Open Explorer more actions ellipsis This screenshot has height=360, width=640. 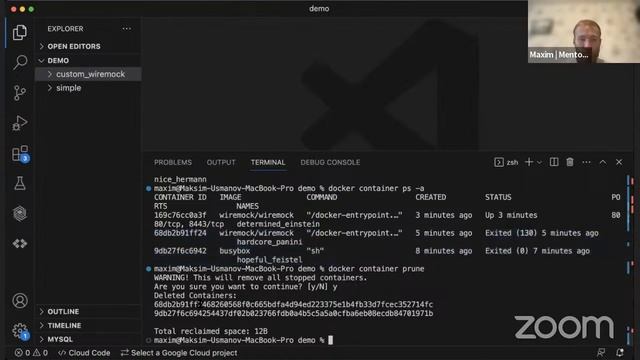point(127,29)
